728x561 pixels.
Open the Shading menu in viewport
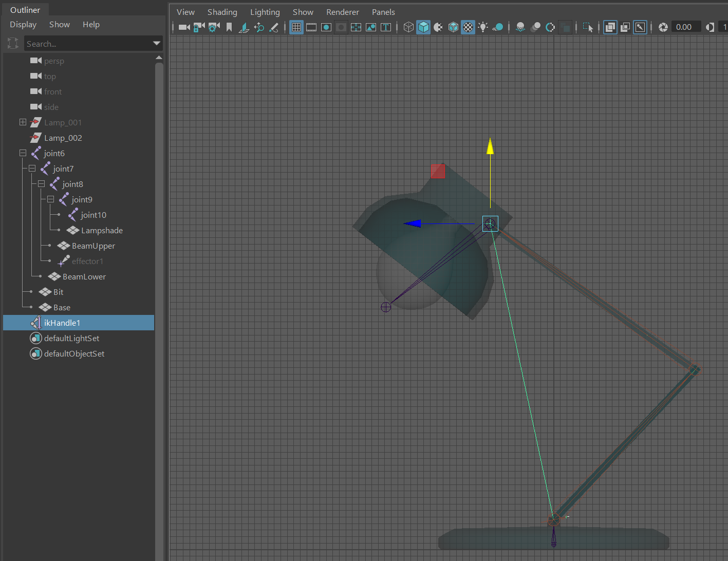click(x=222, y=12)
